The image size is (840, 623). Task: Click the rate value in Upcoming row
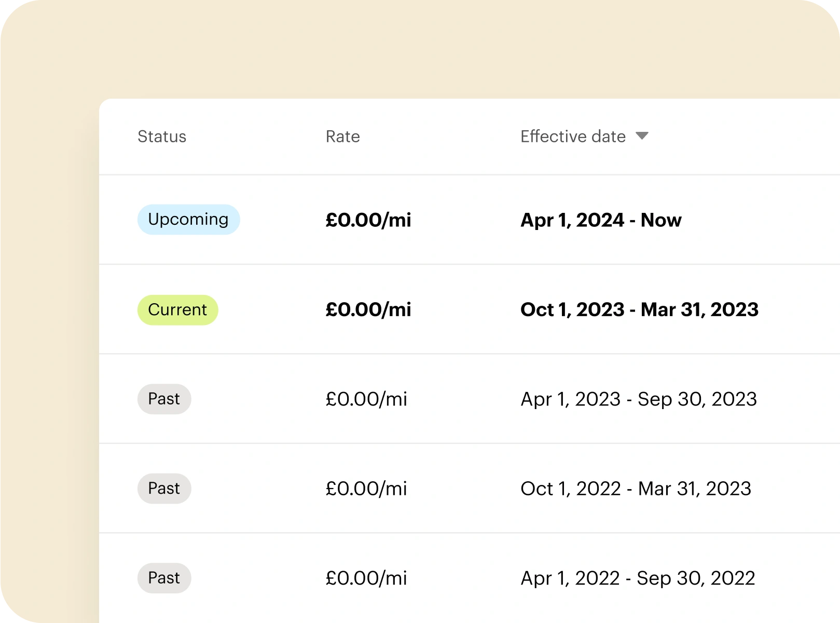click(368, 220)
